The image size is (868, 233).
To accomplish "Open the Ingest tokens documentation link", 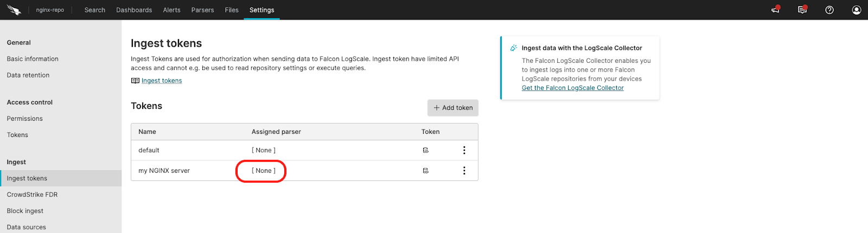I will (x=162, y=81).
